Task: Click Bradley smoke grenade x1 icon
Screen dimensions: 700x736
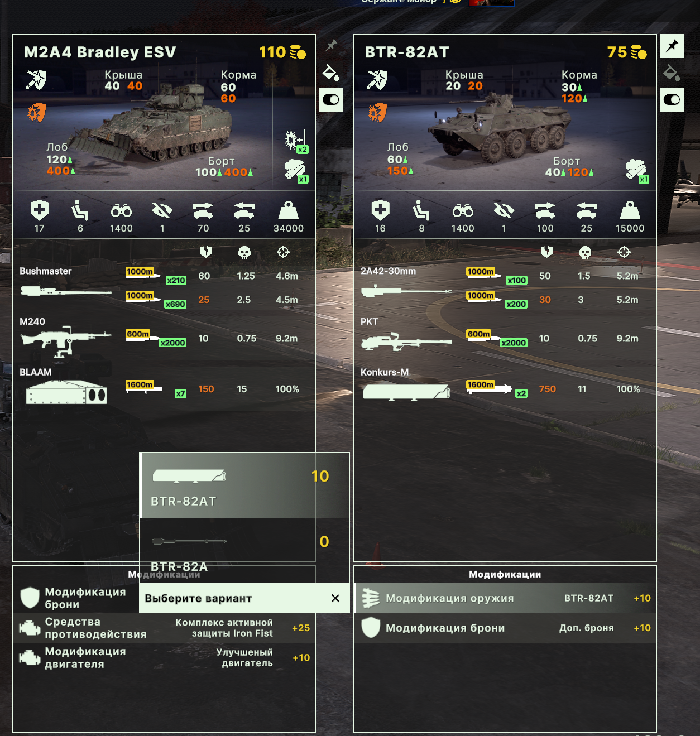Action: coord(296,170)
